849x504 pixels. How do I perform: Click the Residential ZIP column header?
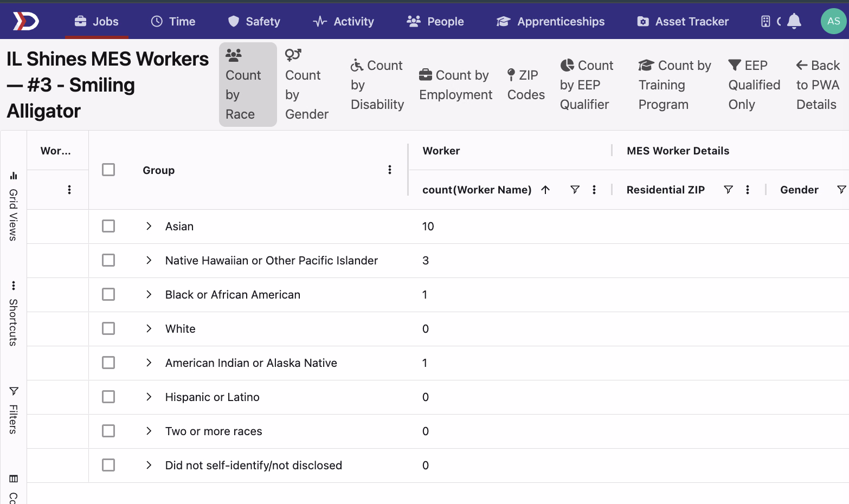[665, 190]
